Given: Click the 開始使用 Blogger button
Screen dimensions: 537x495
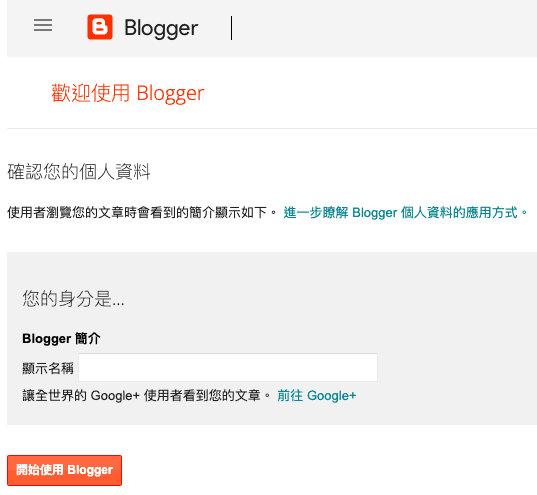Looking at the screenshot, I should pyautogui.click(x=64, y=470).
